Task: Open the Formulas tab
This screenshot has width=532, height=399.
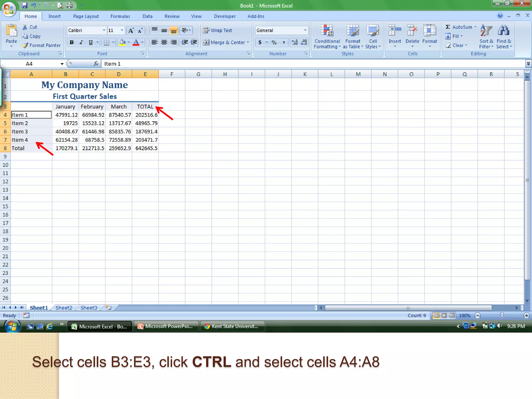Action: point(120,16)
